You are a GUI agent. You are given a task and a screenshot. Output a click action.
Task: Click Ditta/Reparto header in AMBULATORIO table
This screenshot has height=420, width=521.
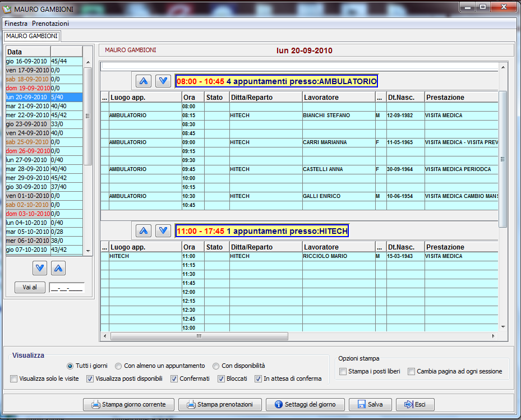(x=266, y=98)
